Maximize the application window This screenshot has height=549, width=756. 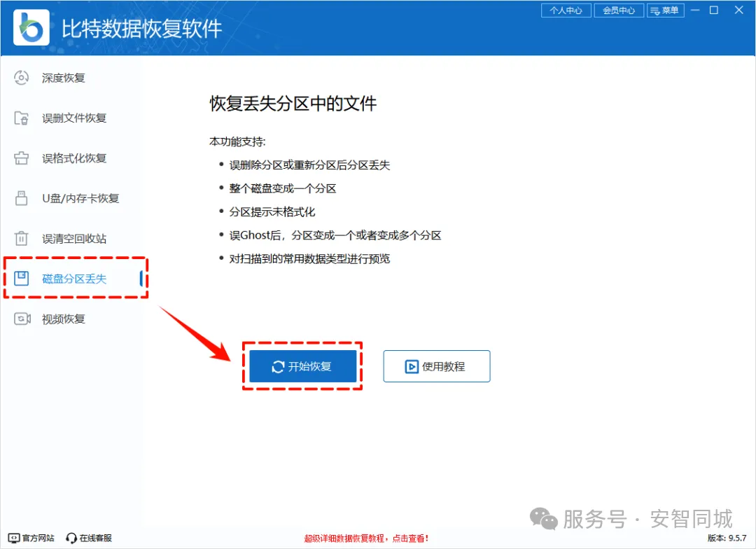(714, 10)
